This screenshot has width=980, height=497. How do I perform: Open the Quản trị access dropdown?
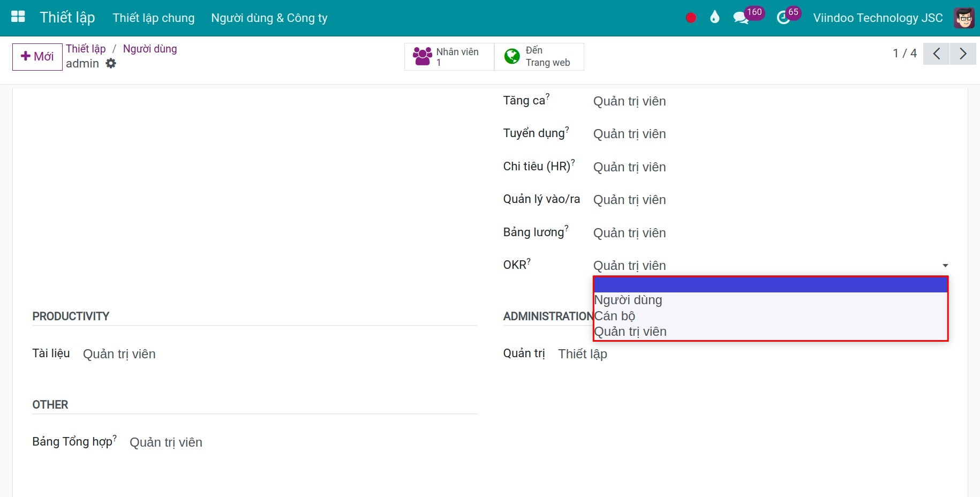[753, 354]
